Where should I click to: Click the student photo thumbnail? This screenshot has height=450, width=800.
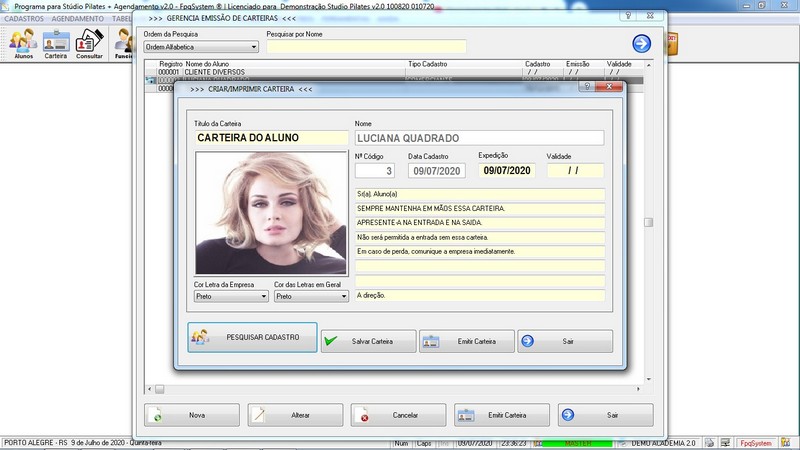(x=271, y=213)
